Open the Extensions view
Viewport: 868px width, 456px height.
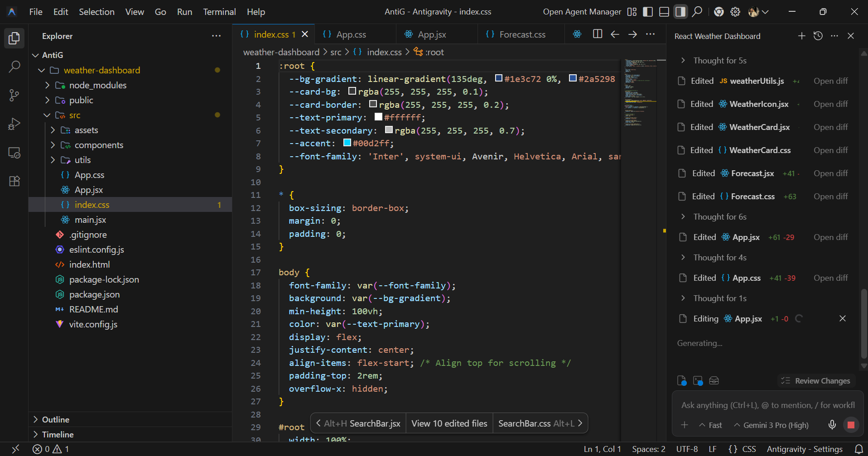point(14,181)
